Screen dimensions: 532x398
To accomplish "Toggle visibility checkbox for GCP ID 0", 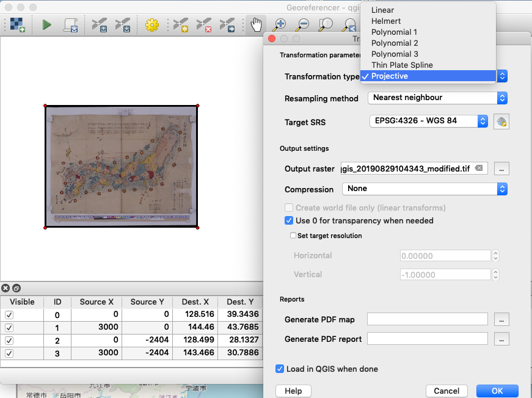I will pos(9,314).
